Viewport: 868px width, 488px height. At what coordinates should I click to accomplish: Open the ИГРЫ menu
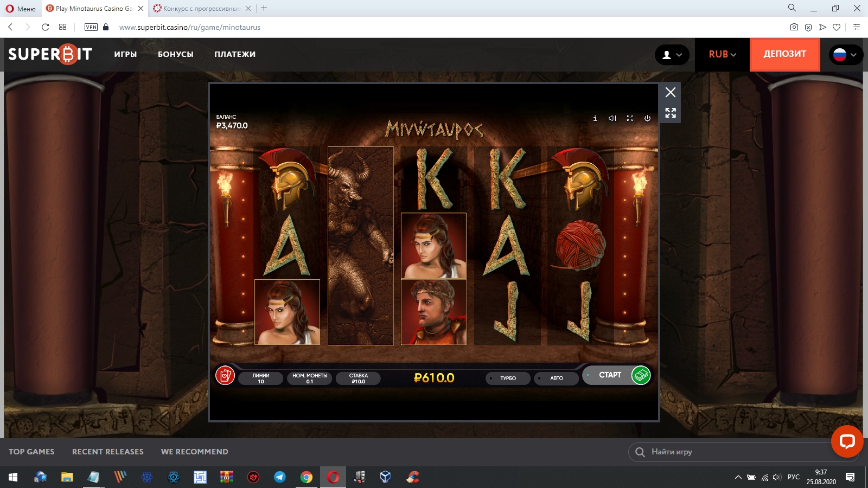tap(125, 54)
